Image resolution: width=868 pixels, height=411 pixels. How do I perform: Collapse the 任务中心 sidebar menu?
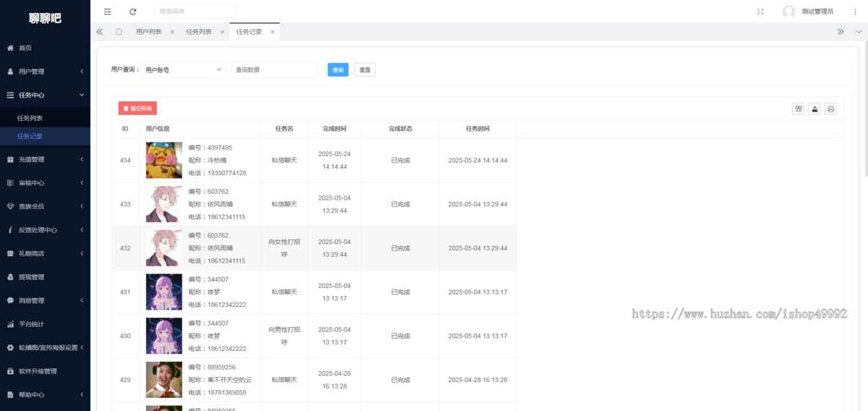pyautogui.click(x=45, y=95)
